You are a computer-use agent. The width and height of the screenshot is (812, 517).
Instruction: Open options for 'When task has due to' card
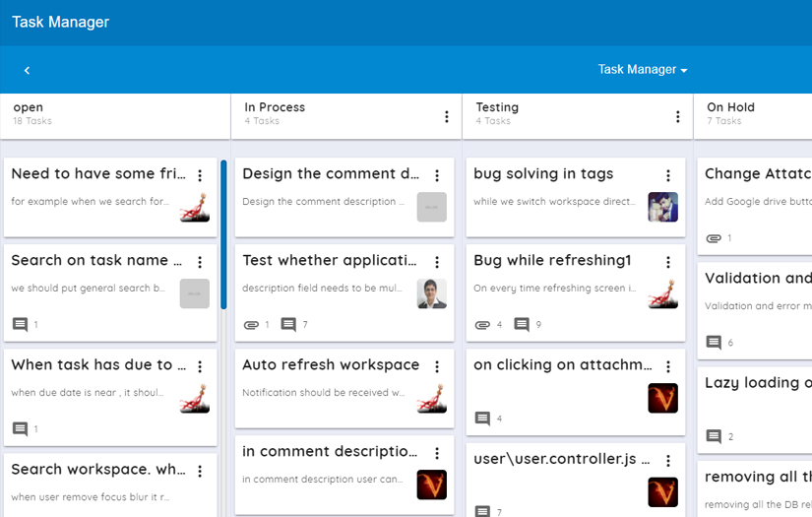200,366
